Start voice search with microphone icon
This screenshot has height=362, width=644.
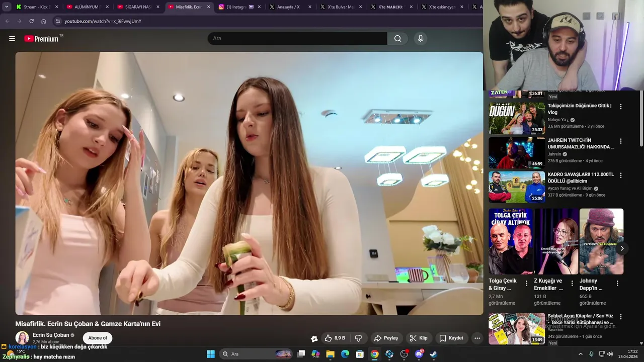pos(421,39)
